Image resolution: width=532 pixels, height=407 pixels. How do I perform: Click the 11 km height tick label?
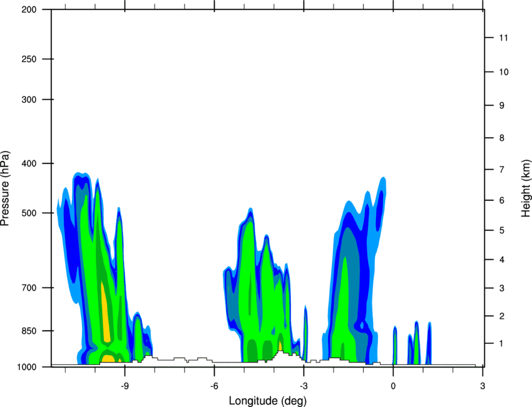pyautogui.click(x=504, y=38)
